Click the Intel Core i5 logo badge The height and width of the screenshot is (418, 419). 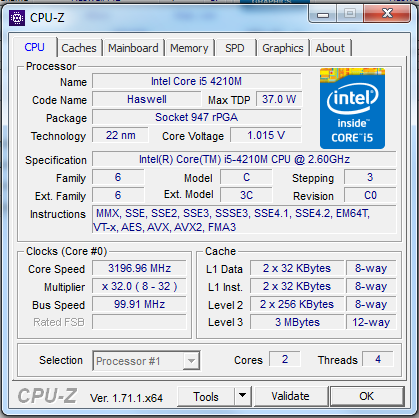pyautogui.click(x=352, y=108)
